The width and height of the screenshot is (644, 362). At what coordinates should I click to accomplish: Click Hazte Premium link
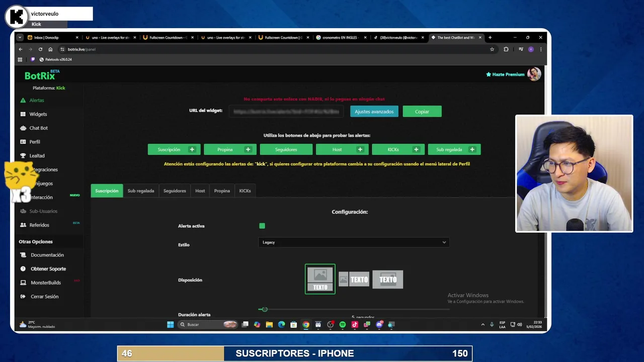coord(505,74)
